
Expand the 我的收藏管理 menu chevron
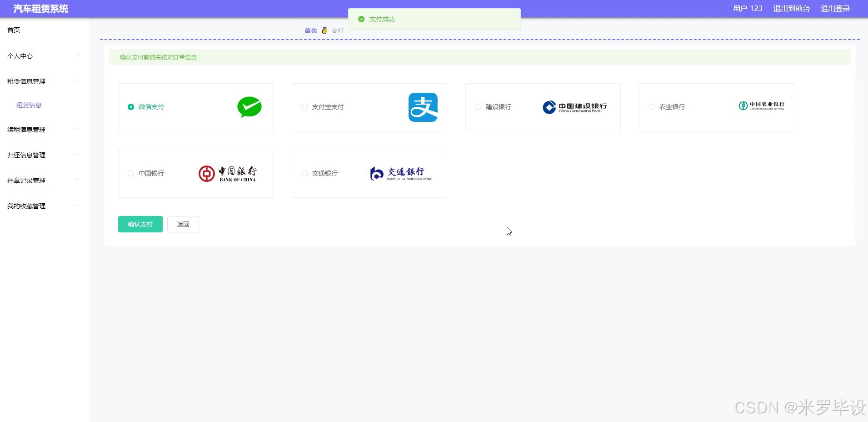[77, 206]
